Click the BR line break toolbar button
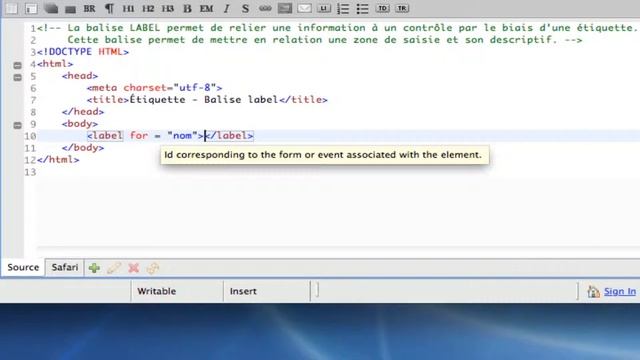This screenshot has height=360, width=640. click(89, 9)
